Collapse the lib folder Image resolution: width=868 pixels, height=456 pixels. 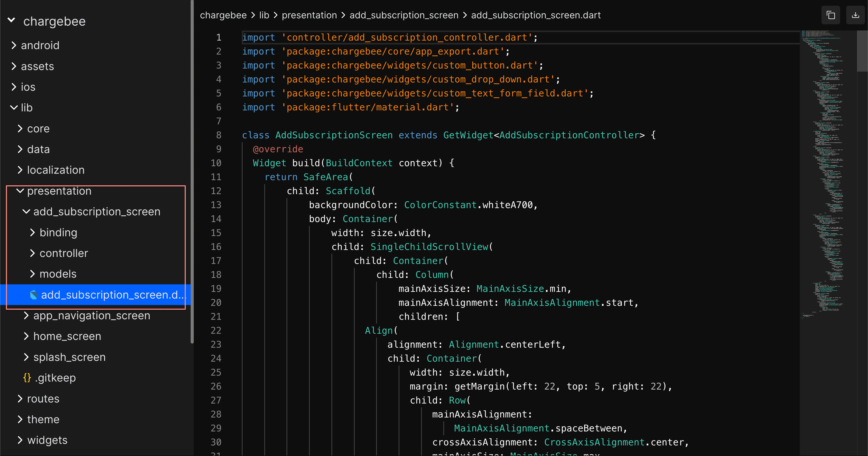(14, 108)
